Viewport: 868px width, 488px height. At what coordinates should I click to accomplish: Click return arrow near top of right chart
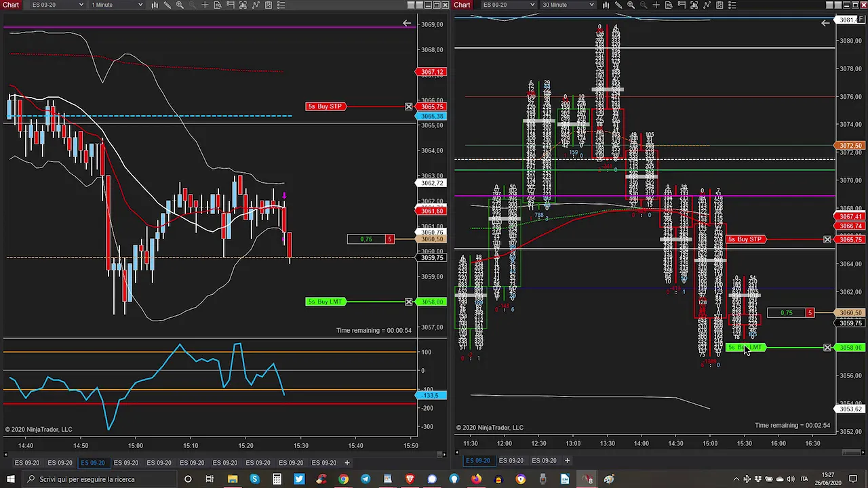pos(825,23)
